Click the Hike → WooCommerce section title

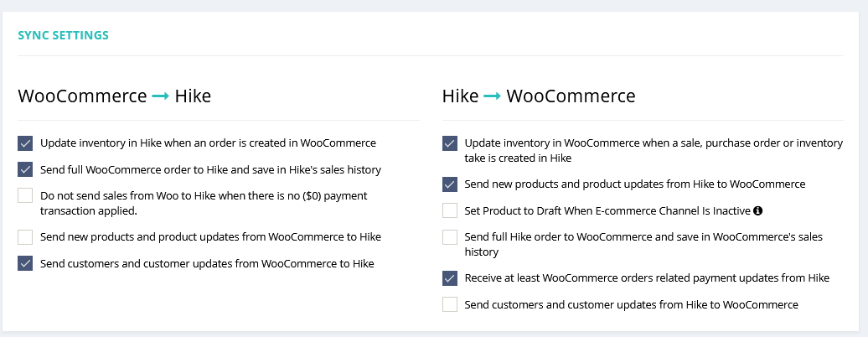[x=539, y=96]
